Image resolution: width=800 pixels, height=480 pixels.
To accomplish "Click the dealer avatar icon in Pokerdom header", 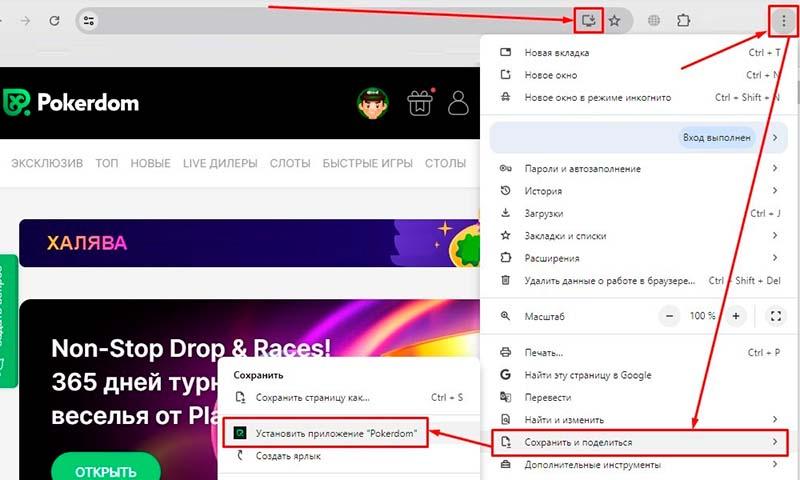I will [373, 104].
